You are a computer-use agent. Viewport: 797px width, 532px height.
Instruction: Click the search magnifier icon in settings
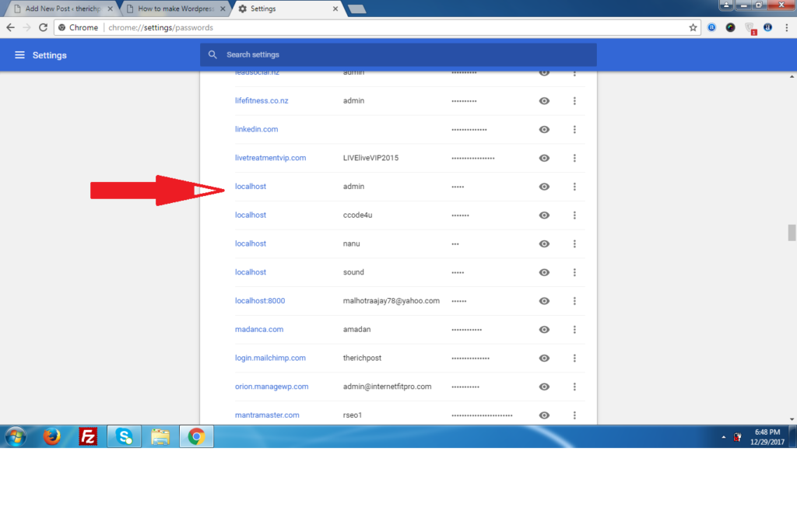click(213, 54)
